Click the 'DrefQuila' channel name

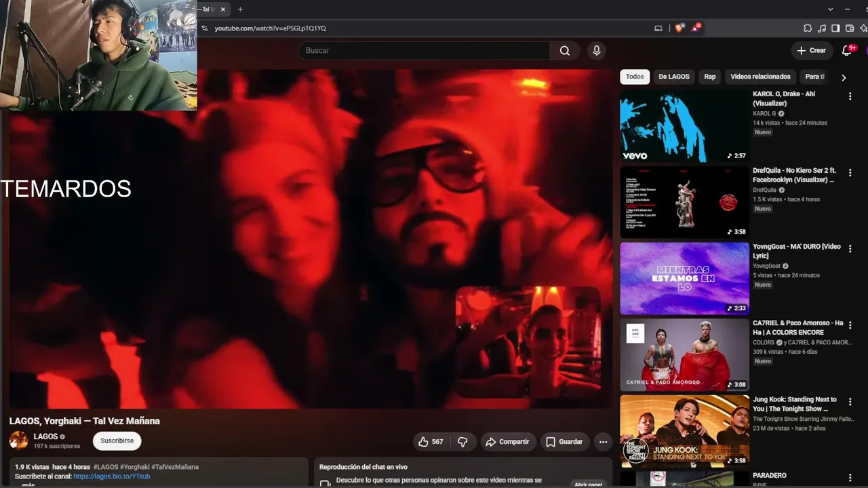(x=766, y=190)
